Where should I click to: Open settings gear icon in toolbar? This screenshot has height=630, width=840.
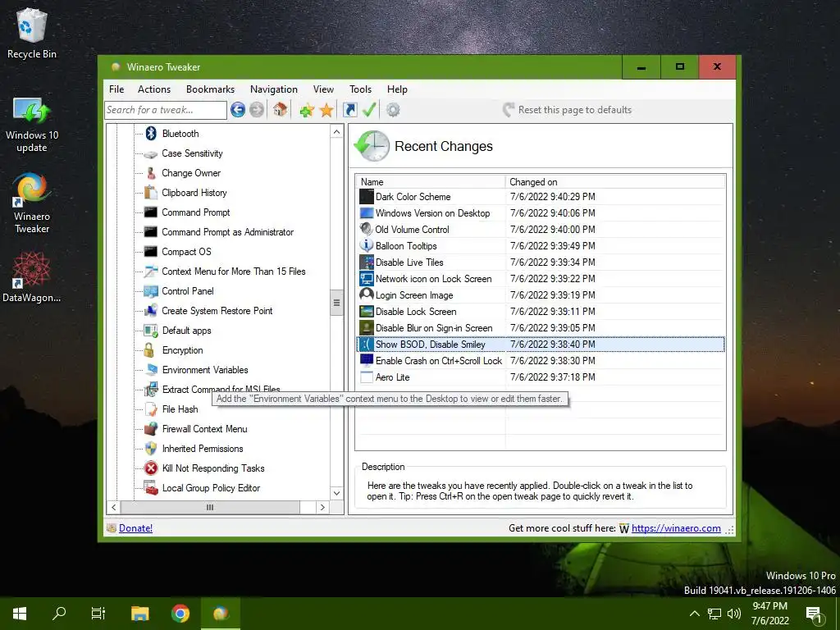point(393,110)
